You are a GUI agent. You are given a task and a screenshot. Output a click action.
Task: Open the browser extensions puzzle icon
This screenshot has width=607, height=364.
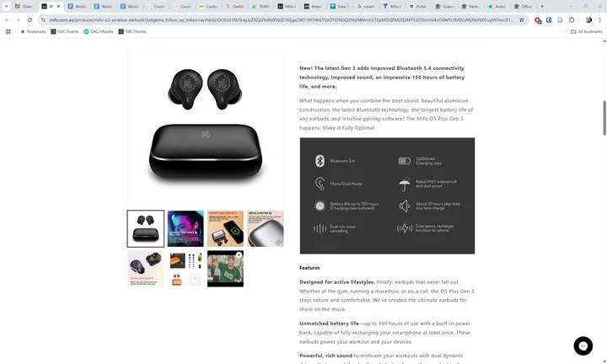pyautogui.click(x=572, y=19)
